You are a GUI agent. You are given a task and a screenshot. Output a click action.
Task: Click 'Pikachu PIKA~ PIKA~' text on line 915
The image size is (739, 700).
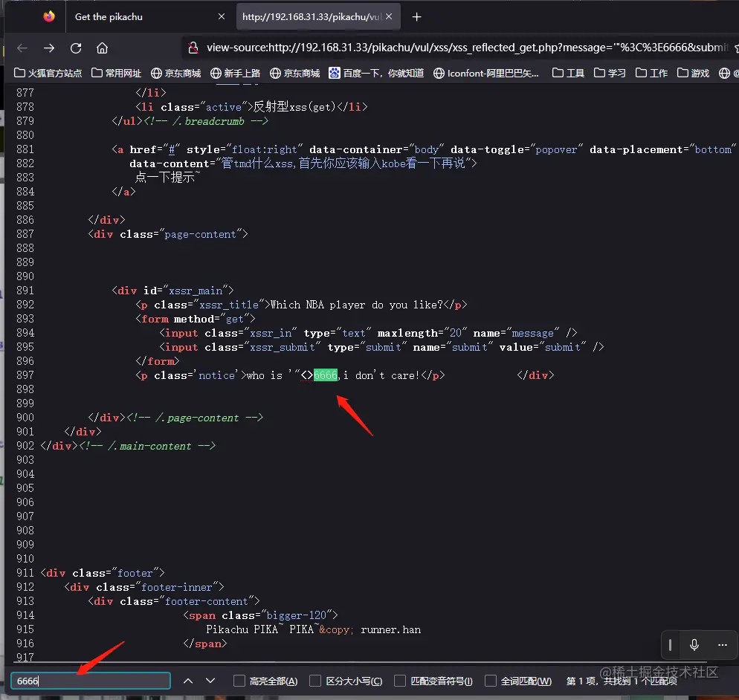tap(261, 630)
